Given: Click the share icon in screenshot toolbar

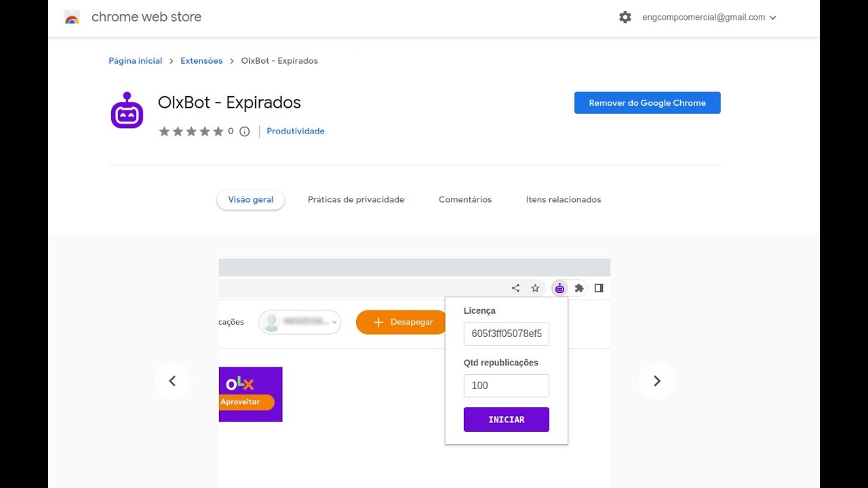Looking at the screenshot, I should click(515, 288).
